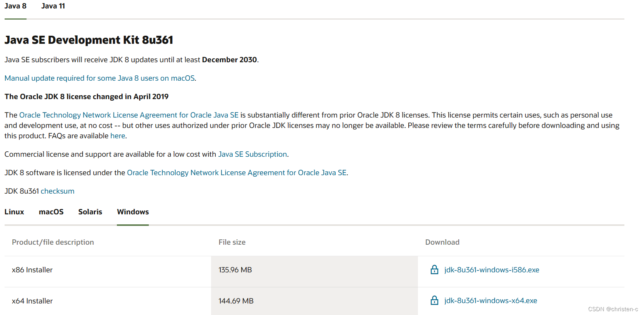Open the license agreement link in the 'JDK 8 software is licensed' sentence
Viewport: 644px width, 315px height.
(x=237, y=173)
